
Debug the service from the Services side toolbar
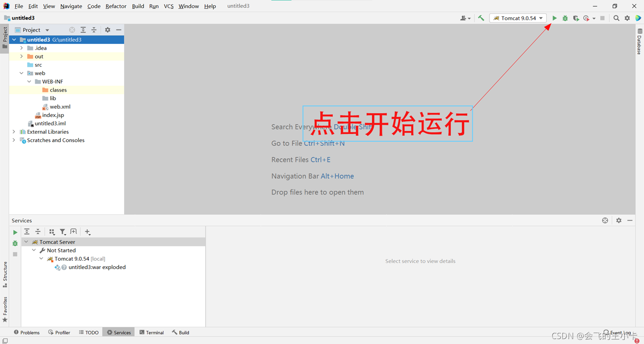(15, 243)
